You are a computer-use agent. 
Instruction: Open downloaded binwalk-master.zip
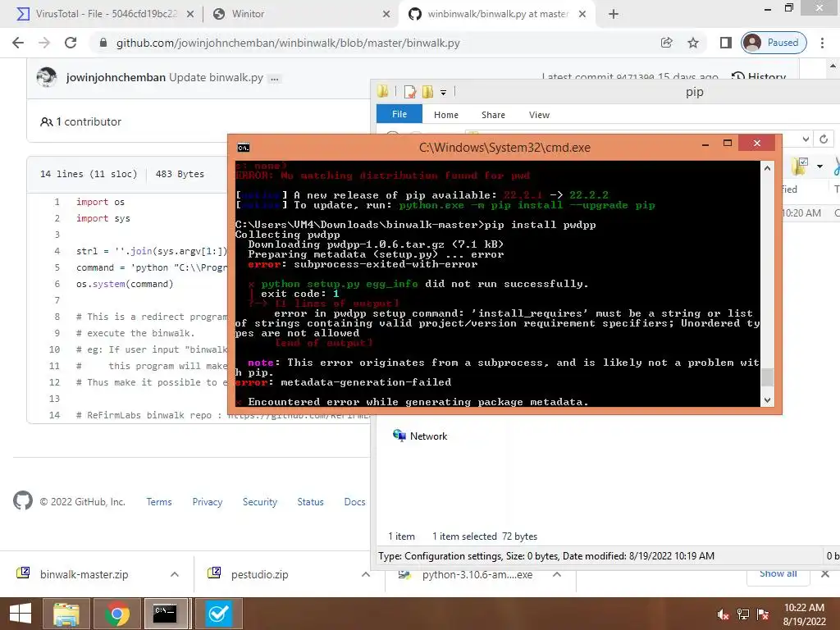(84, 574)
